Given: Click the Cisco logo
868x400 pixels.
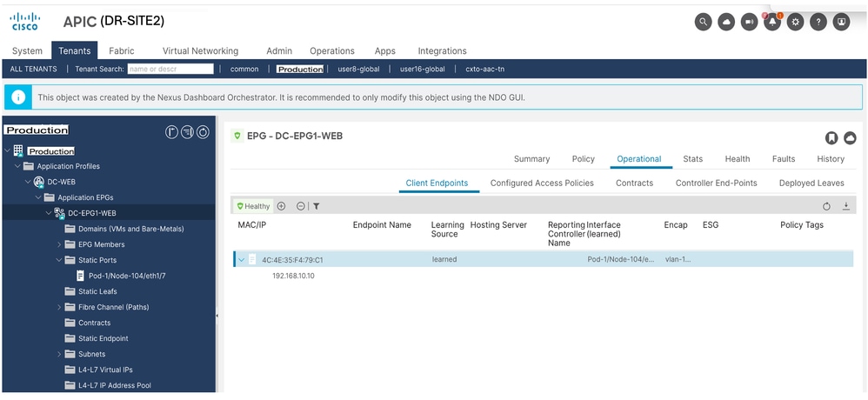Looking at the screenshot, I should (x=25, y=22).
